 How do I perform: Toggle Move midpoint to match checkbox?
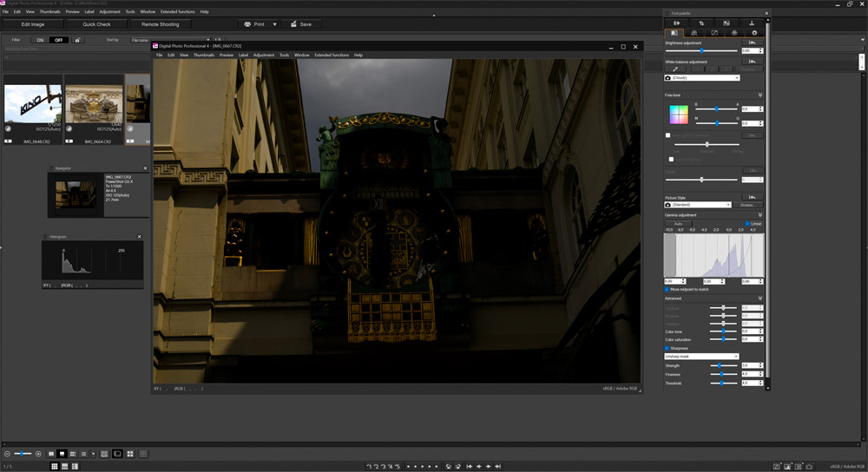coord(667,290)
